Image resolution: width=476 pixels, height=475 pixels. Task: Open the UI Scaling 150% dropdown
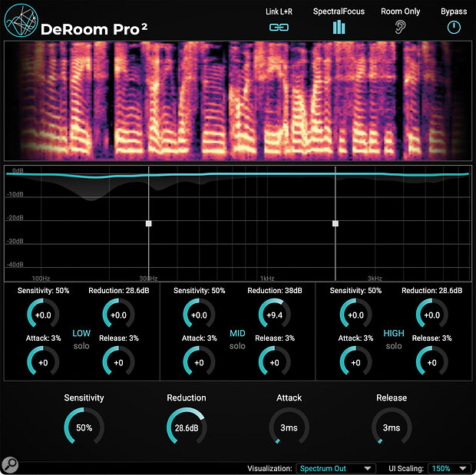coord(450,468)
